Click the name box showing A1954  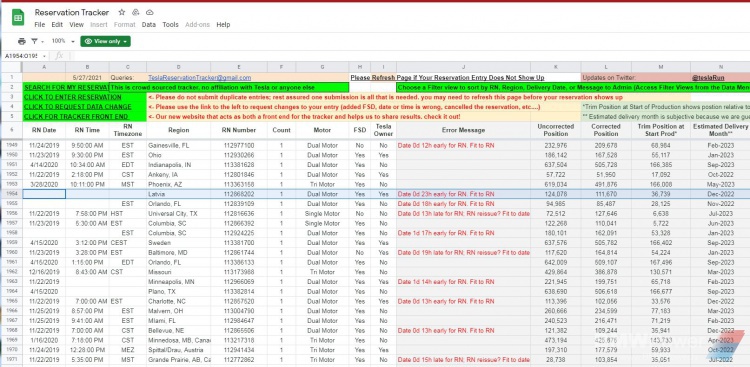[22, 56]
